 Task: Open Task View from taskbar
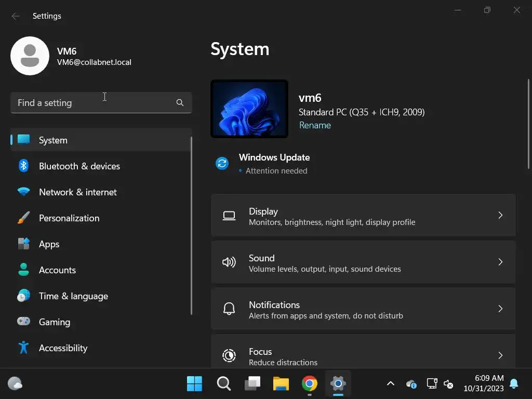click(x=252, y=383)
